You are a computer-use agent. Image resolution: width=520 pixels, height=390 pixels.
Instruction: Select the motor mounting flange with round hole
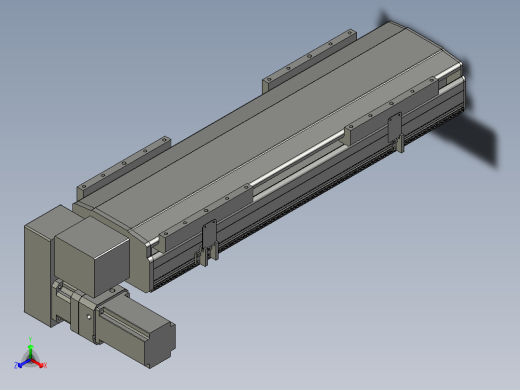pos(88,316)
